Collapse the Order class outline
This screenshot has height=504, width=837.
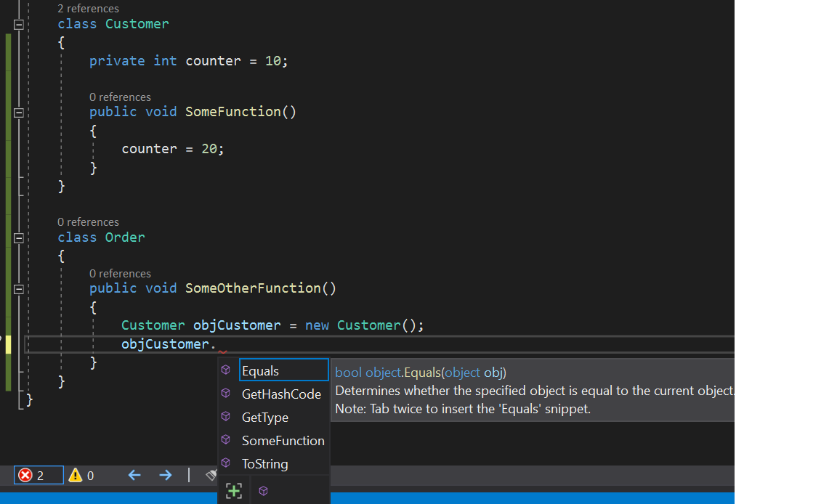[x=18, y=238]
